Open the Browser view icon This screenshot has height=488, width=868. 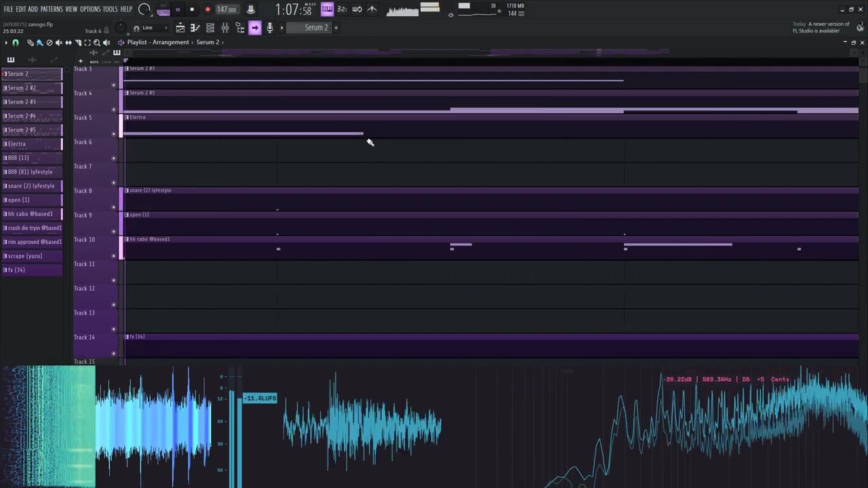[240, 28]
